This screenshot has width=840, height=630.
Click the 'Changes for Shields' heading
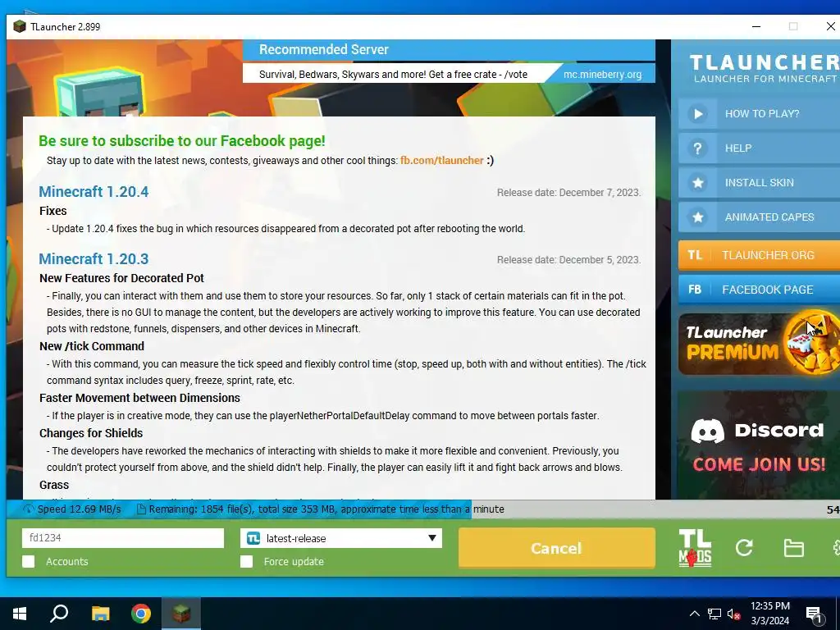[91, 433]
